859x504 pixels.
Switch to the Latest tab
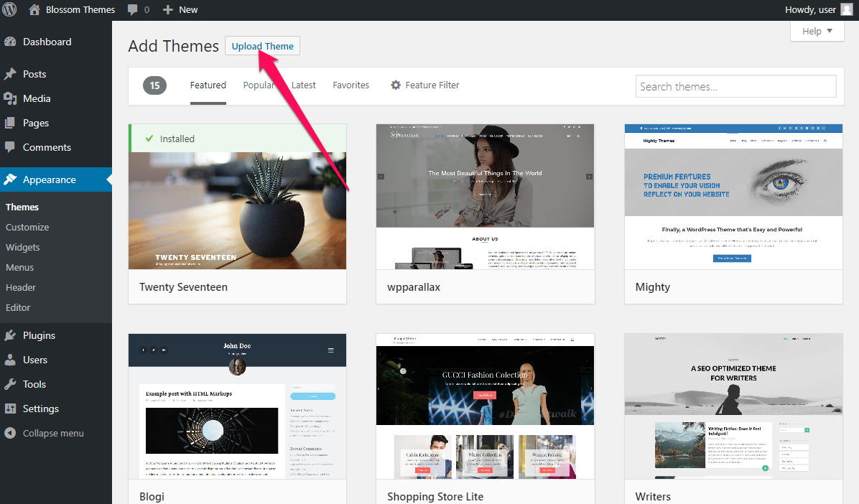tap(304, 85)
